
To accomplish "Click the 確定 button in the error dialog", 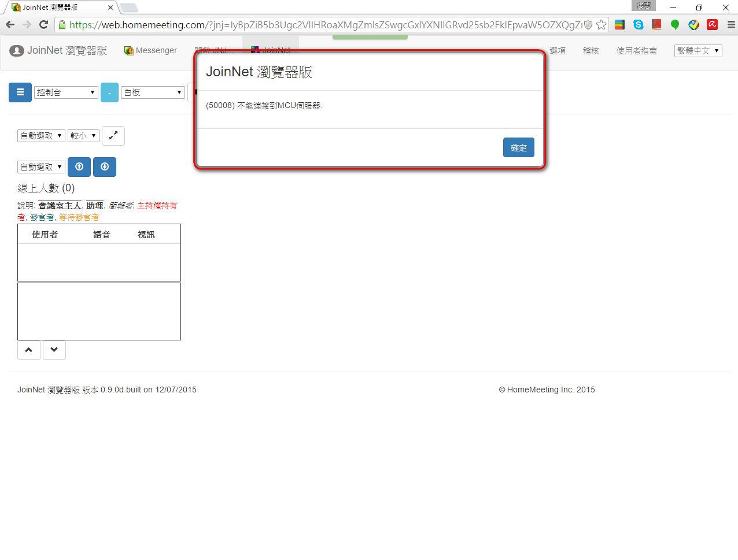I will click(518, 147).
